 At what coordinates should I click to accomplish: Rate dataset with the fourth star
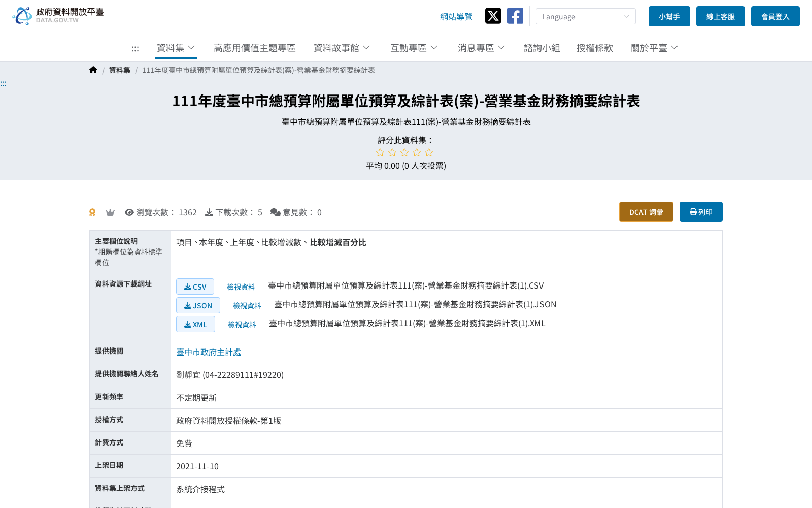417,152
